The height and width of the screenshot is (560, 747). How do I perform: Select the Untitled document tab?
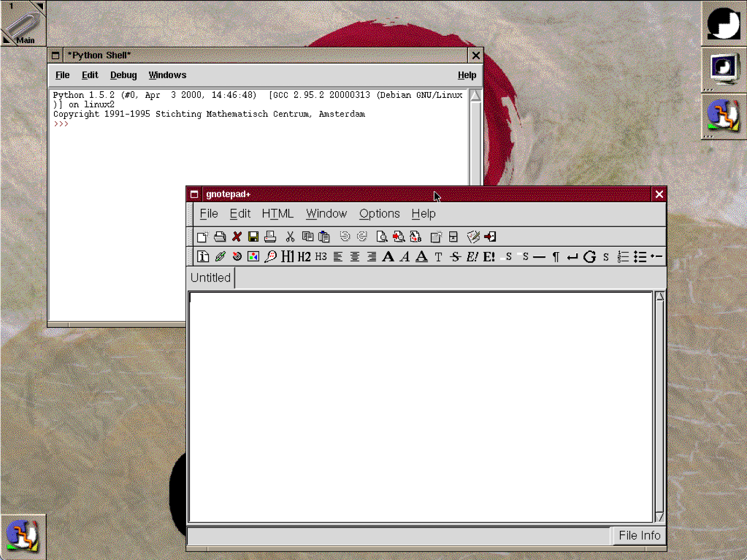pos(210,278)
